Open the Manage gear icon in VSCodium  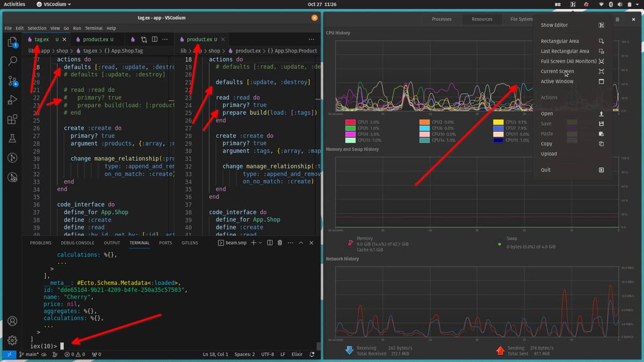12,341
